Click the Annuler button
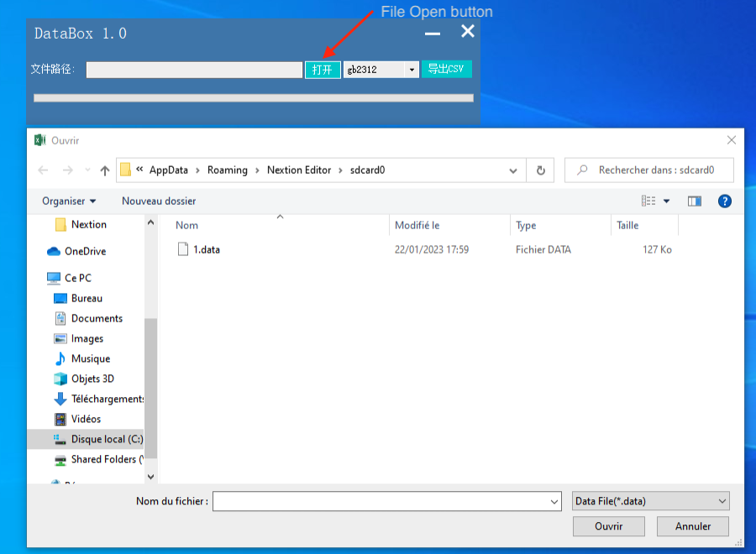This screenshot has width=756, height=554. [x=692, y=526]
